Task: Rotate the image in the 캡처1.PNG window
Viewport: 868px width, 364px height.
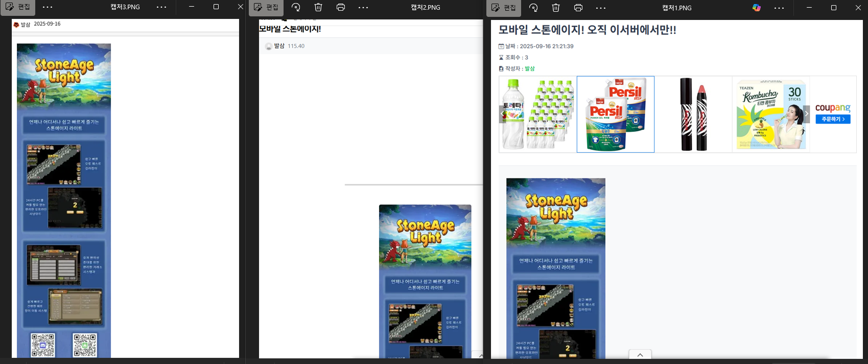Action: (x=533, y=8)
